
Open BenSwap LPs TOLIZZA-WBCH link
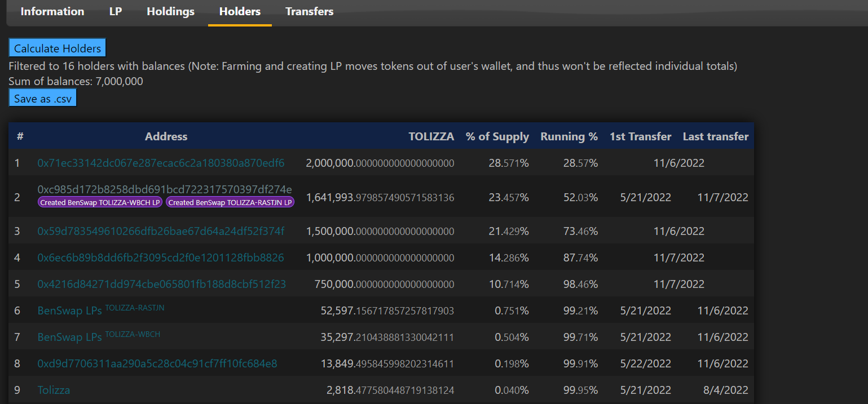(99, 336)
